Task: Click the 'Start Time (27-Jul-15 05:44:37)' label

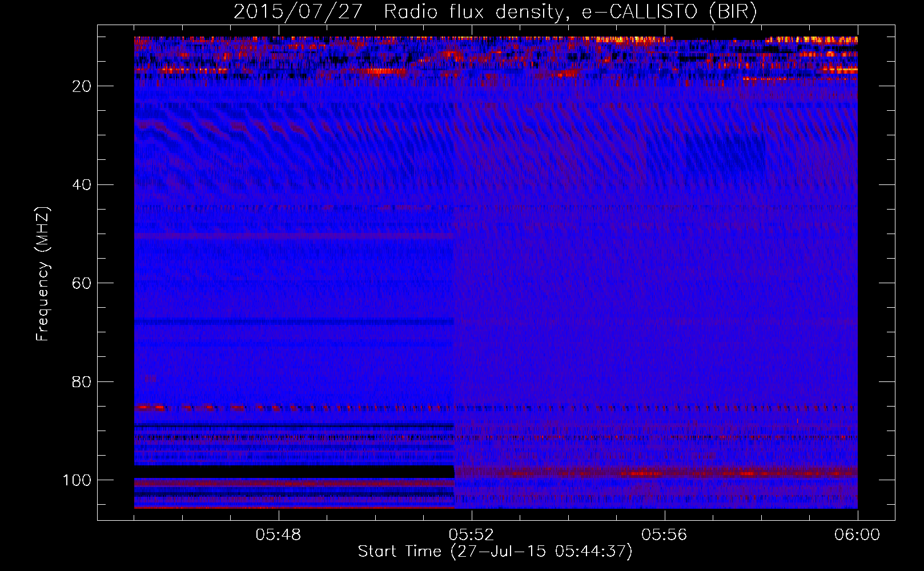Action: tap(495, 552)
